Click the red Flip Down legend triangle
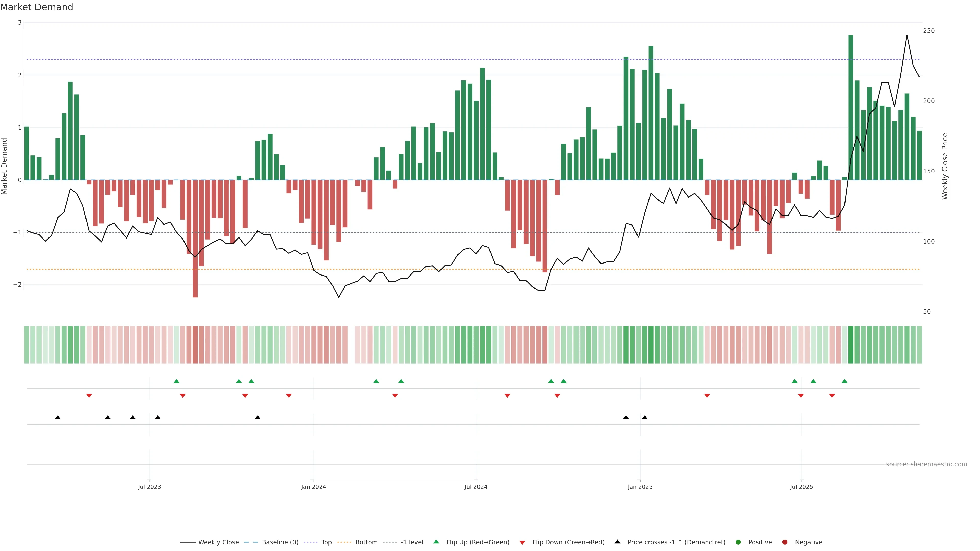Screen dimensions: 980x551 tap(522, 542)
